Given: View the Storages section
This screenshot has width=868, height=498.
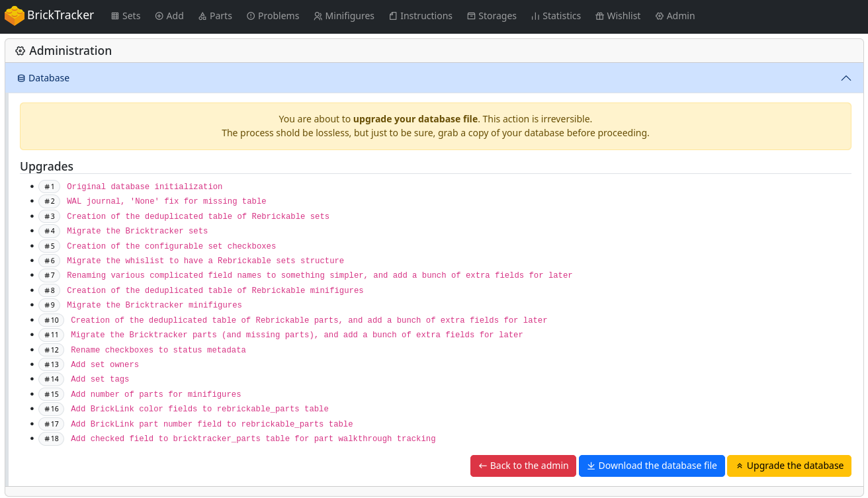Looking at the screenshot, I should pos(492,16).
